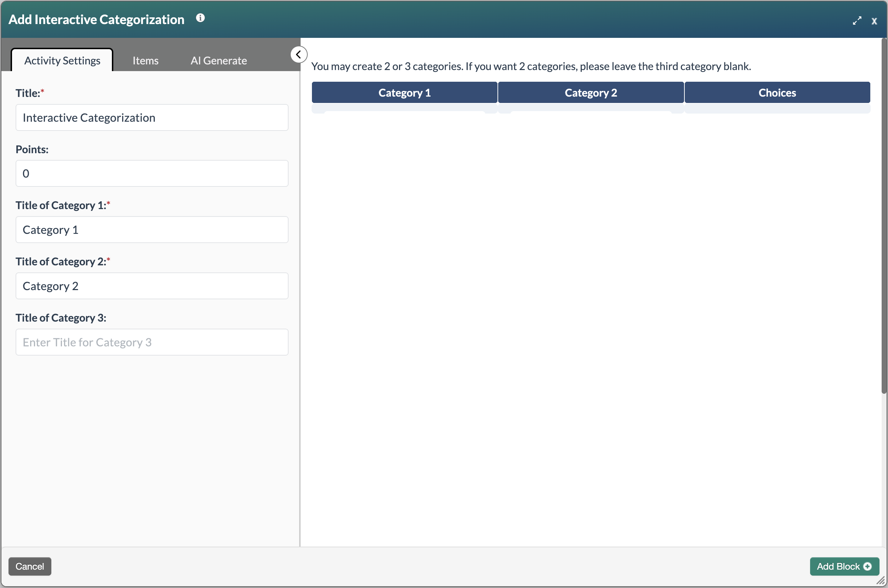
Task: Open the AI Generate tab
Action: [218, 60]
